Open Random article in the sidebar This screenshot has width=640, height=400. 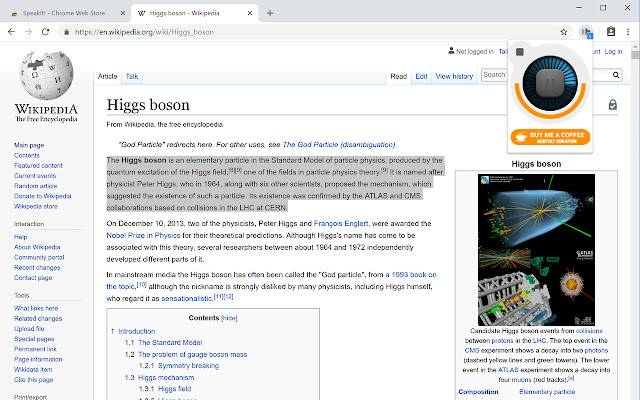pos(36,186)
